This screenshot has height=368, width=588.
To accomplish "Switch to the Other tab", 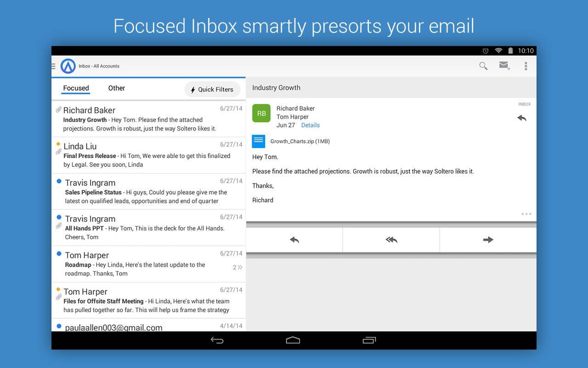I will [117, 88].
